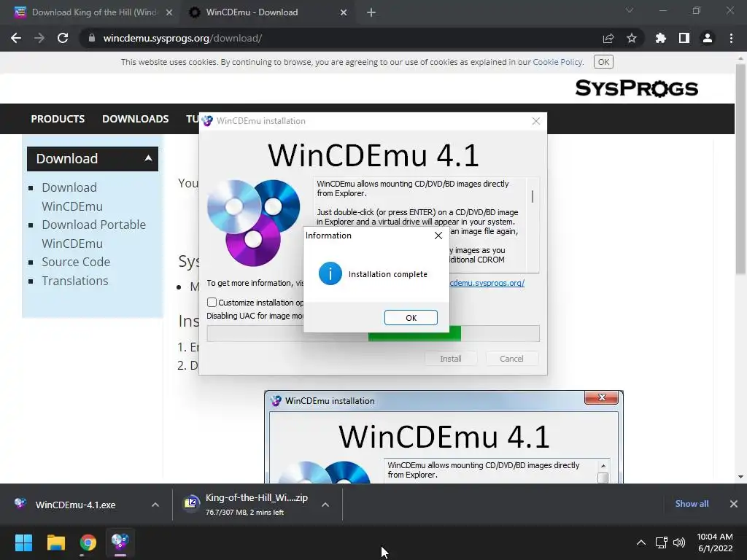Image resolution: width=747 pixels, height=560 pixels.
Task: Switch to the Download King of the Hill tab
Action: 93,12
